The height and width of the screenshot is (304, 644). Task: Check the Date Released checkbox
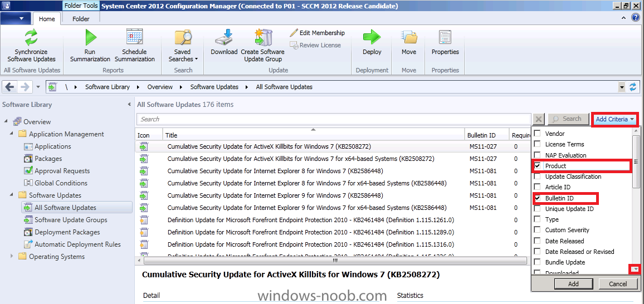click(537, 241)
